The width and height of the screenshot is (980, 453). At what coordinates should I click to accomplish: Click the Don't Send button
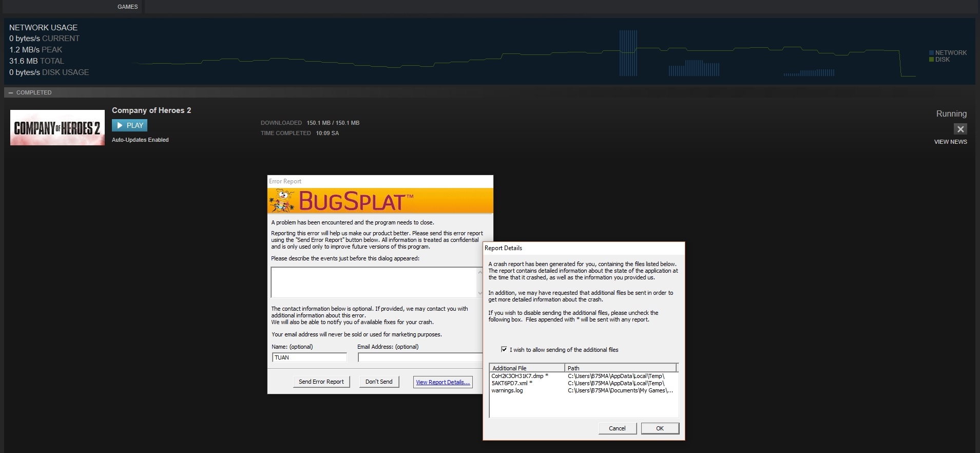pyautogui.click(x=379, y=382)
